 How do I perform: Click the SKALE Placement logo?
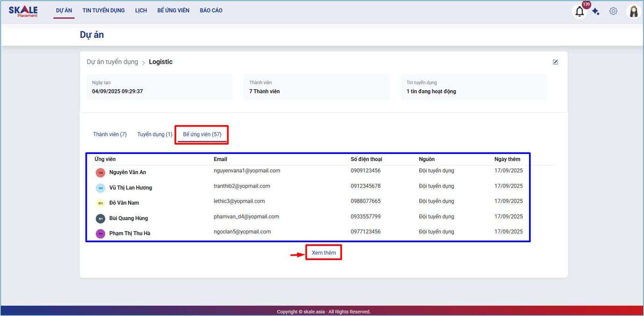23,11
